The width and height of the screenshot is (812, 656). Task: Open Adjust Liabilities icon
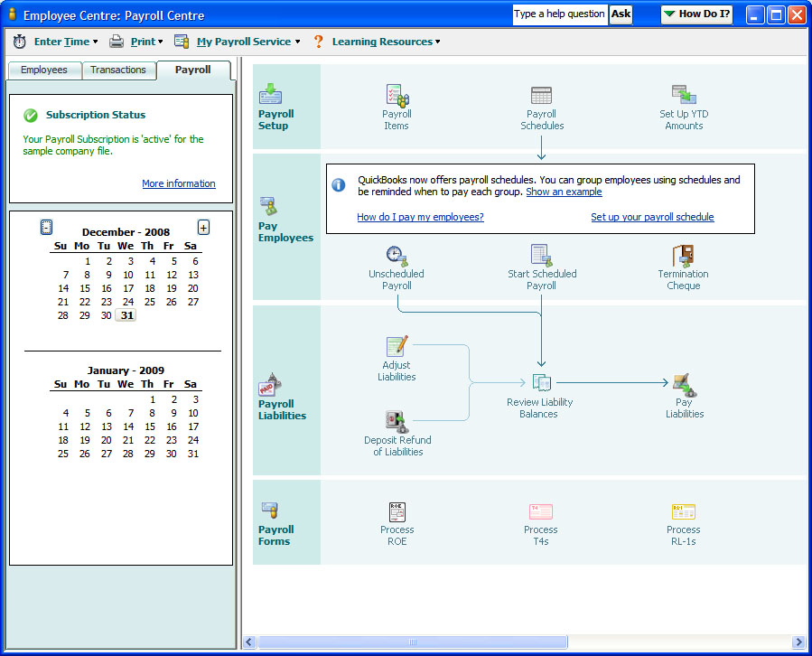[x=397, y=347]
